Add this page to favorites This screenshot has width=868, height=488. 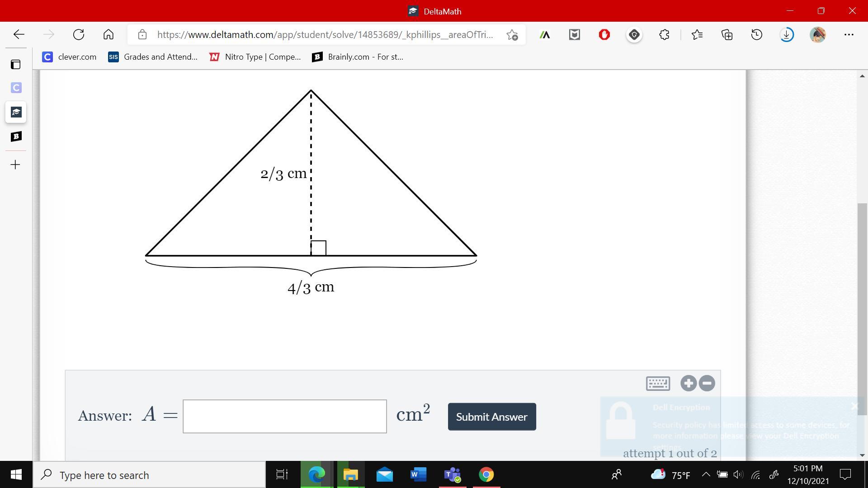pyautogui.click(x=512, y=35)
